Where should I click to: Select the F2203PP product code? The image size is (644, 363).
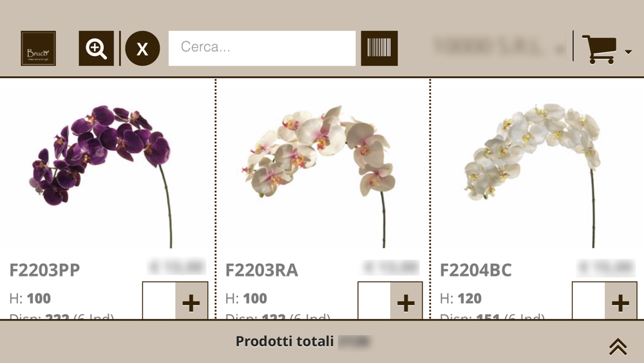pyautogui.click(x=45, y=270)
